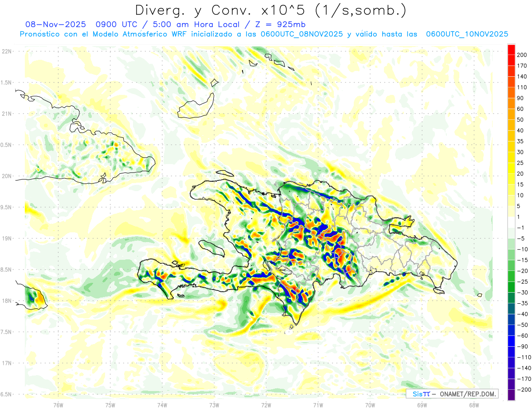The width and height of the screenshot is (532, 411).
Task: Click the positive colorbar label '30'
Action: [x=521, y=152]
